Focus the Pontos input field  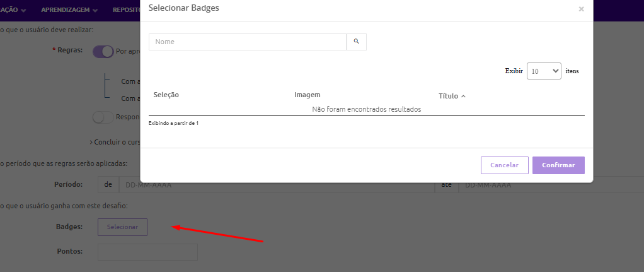click(147, 252)
